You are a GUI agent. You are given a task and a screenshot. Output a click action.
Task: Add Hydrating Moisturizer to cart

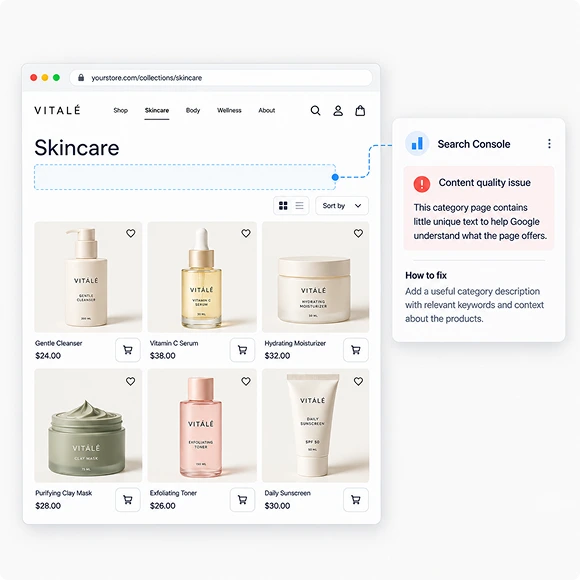point(355,350)
